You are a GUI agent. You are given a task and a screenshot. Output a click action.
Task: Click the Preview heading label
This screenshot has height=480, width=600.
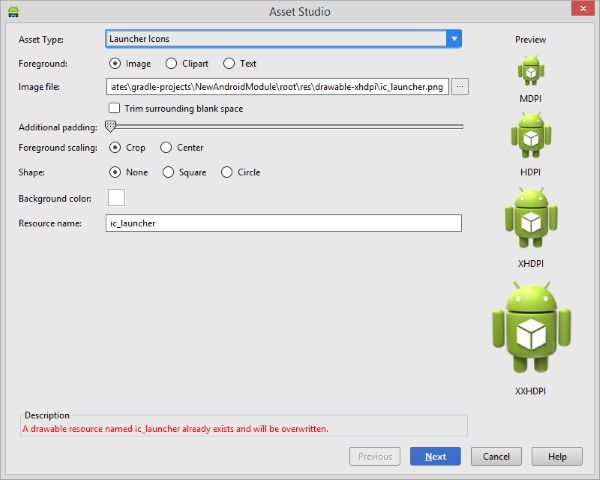(x=530, y=39)
